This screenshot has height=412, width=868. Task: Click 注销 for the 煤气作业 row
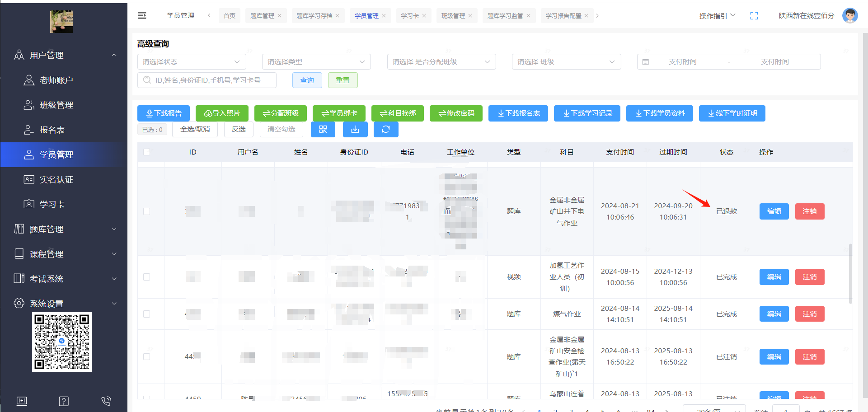click(810, 314)
